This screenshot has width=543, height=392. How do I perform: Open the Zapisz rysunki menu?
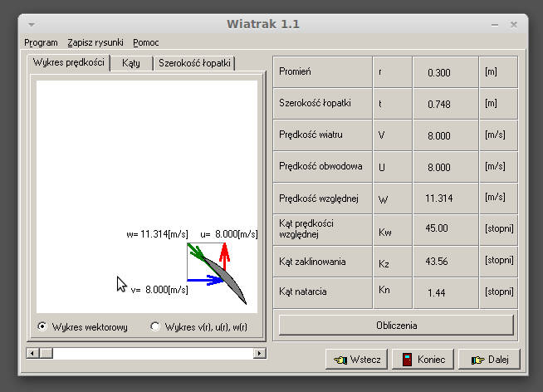pos(95,42)
